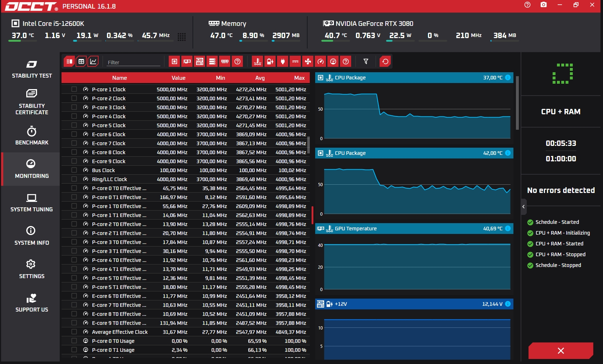Image resolution: width=603 pixels, height=364 pixels.
Task: Open CPU core grid icon in header
Action: 182,37
